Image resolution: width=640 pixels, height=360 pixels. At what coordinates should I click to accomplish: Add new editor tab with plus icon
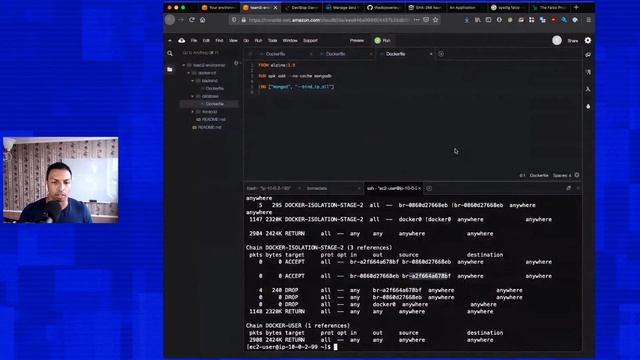click(x=441, y=54)
